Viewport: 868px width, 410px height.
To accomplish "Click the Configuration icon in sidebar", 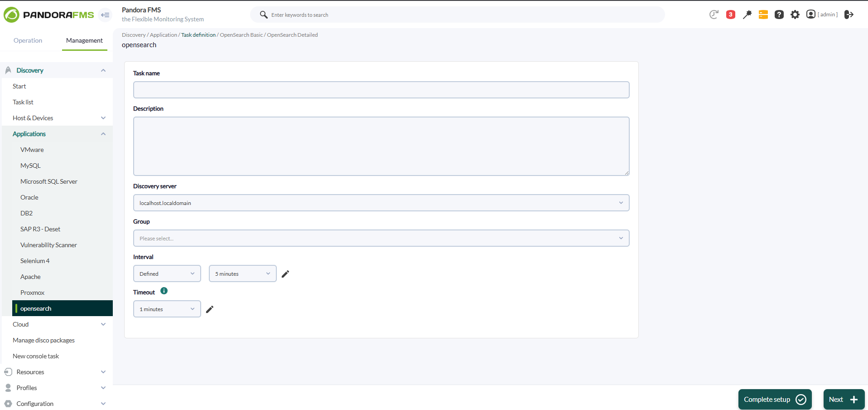I will [x=8, y=404].
